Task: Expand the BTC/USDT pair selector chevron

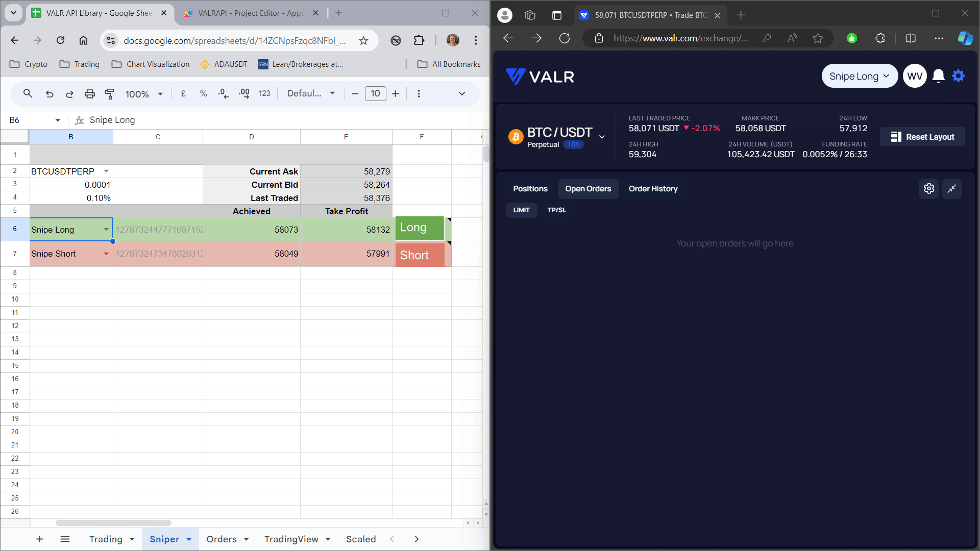Action: [602, 137]
